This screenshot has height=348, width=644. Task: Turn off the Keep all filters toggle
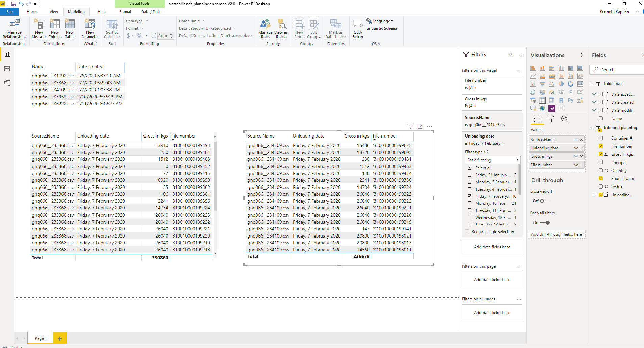545,223
